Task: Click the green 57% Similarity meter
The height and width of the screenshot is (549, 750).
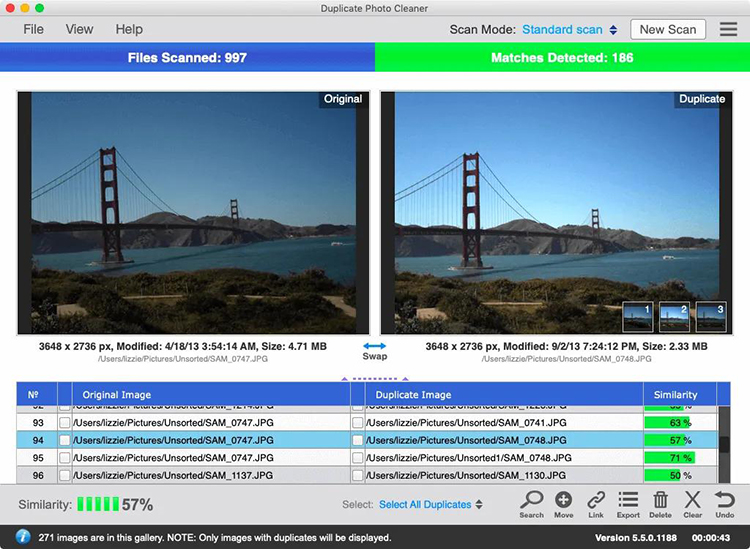Action: point(98,504)
